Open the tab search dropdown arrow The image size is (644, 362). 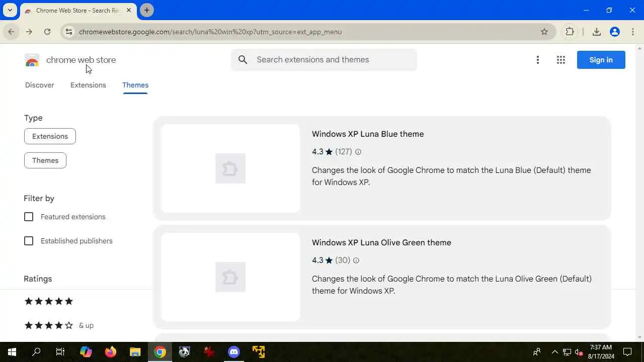10,10
